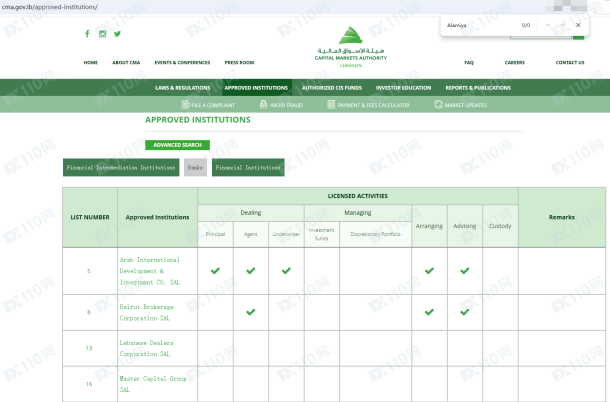Click the File a Complaint icon
The width and height of the screenshot is (610, 402).
point(185,104)
